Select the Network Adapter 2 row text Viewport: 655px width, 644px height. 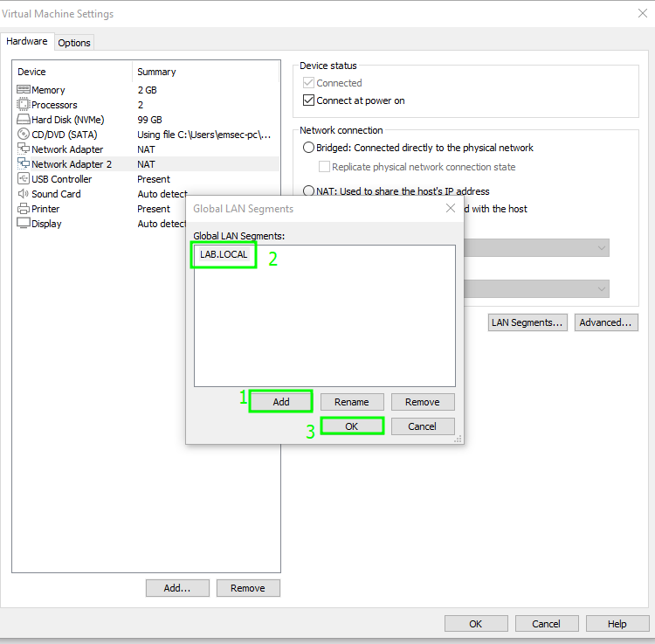[x=72, y=164]
